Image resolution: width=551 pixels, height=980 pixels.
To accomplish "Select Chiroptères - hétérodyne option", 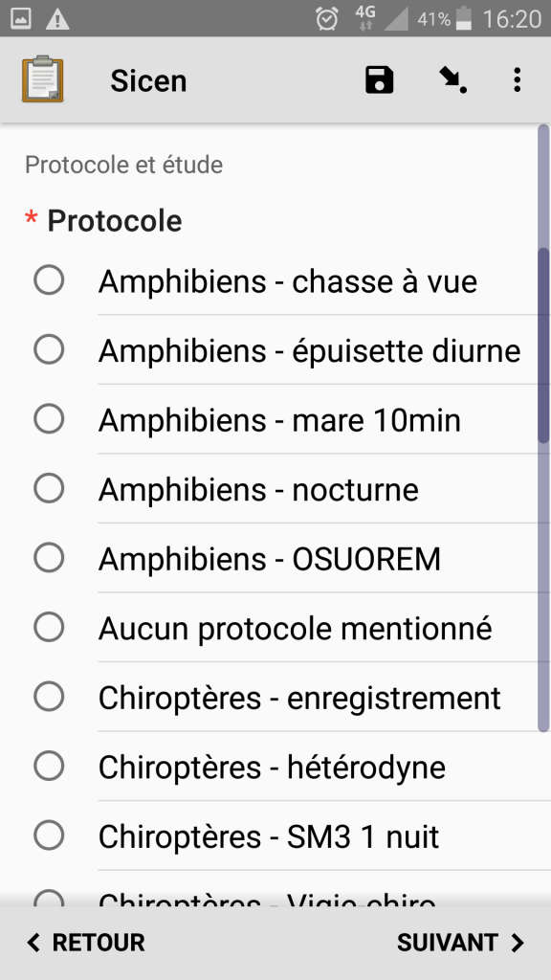I will pos(275,767).
